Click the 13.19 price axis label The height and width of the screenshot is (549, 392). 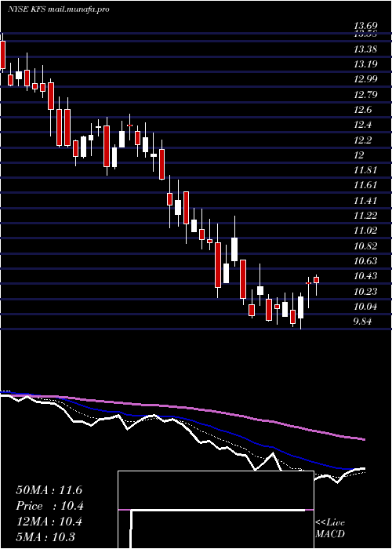pos(365,64)
